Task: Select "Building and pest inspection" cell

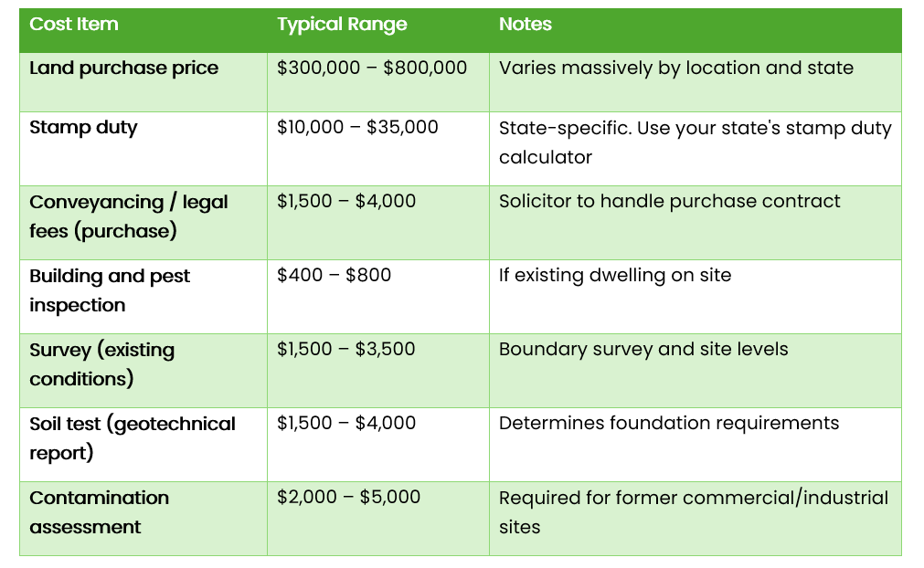Action: tap(110, 290)
